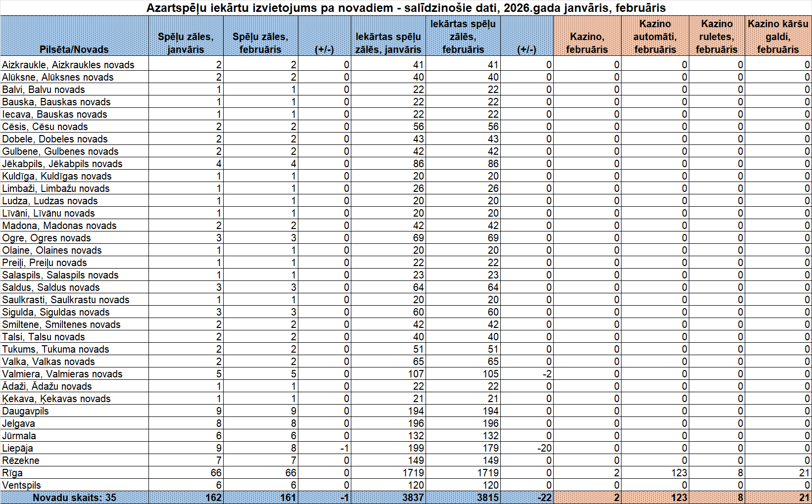Image resolution: width=812 pixels, height=504 pixels.
Task: Click the Rīga row label
Action: (x=12, y=473)
